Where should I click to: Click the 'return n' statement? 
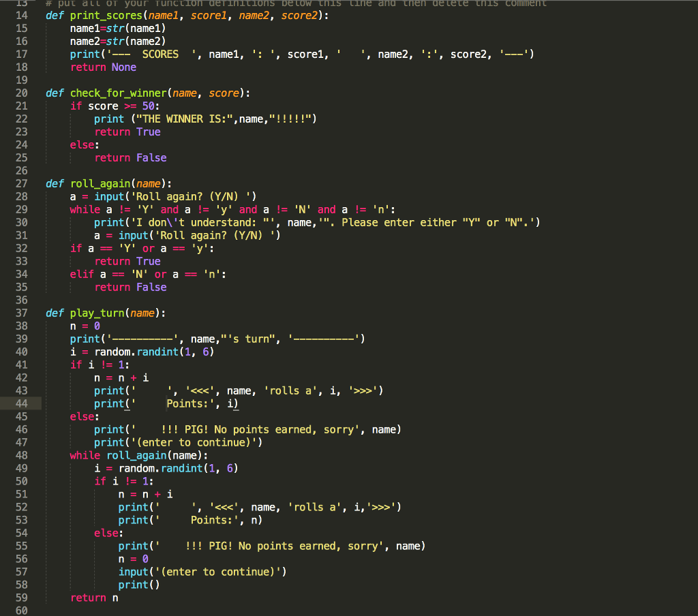[x=94, y=598]
